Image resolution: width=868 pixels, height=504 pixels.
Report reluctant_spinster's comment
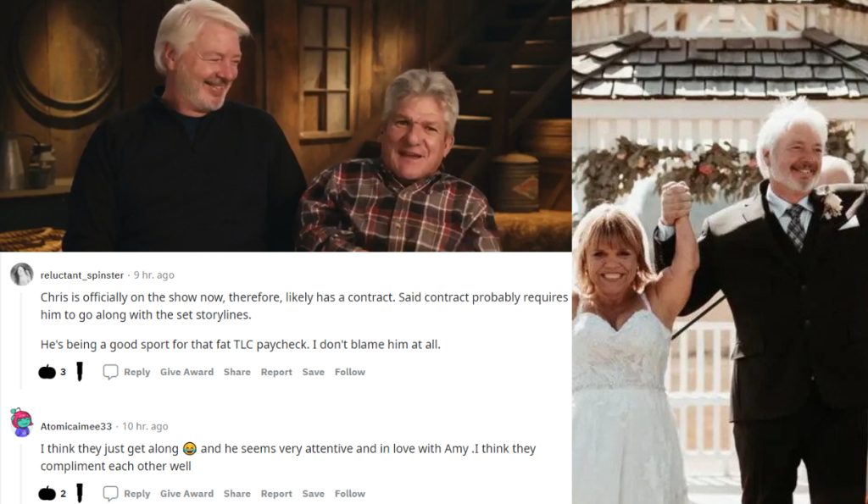click(x=276, y=373)
